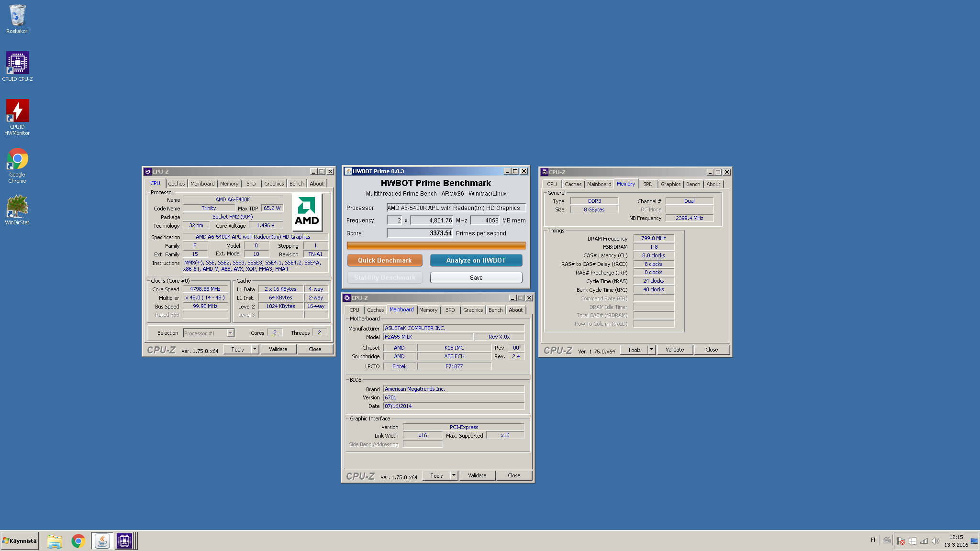Click the CPU-Z title icon of the CPU window
The image size is (980, 551).
tap(148, 172)
